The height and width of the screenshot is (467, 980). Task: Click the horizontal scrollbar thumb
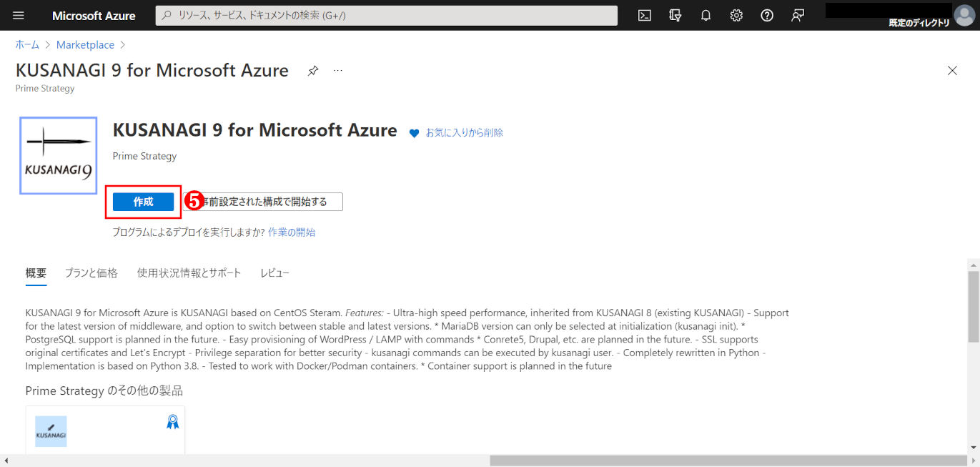point(727,461)
